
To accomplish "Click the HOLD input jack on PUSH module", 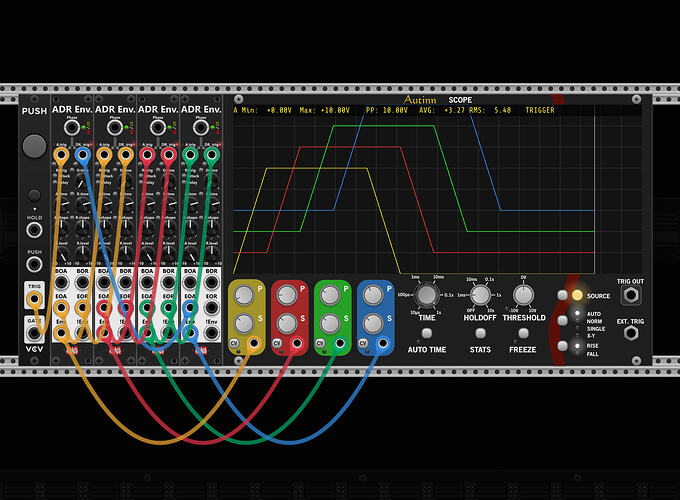I will [x=34, y=230].
